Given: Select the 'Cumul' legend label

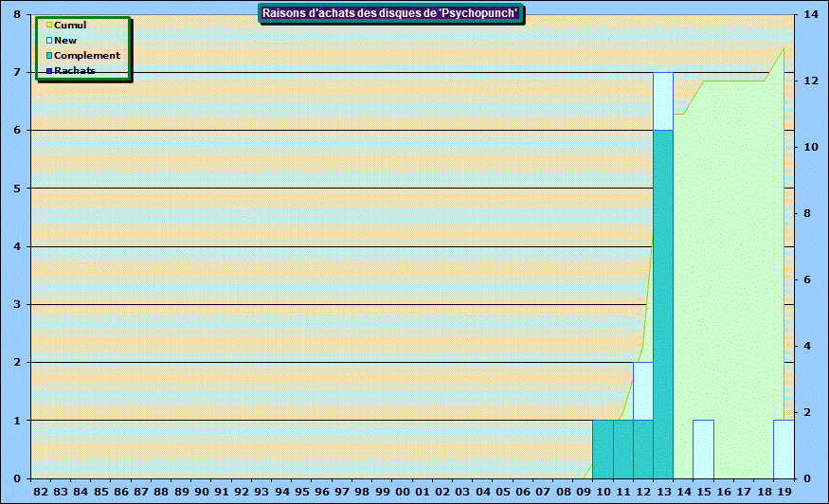Looking at the screenshot, I should [x=70, y=26].
